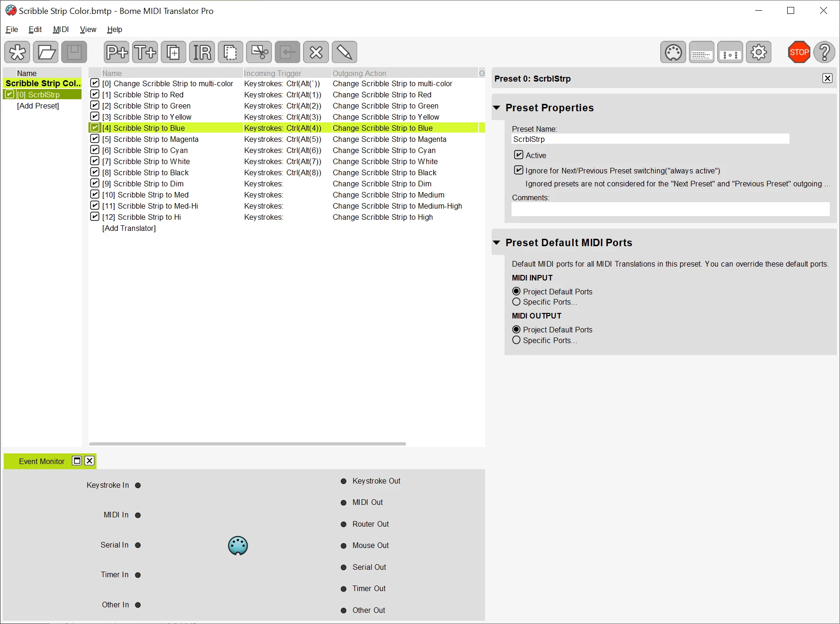Select Change Scribble Strip to Medium-High action
Image resolution: width=840 pixels, height=624 pixels.
(398, 206)
